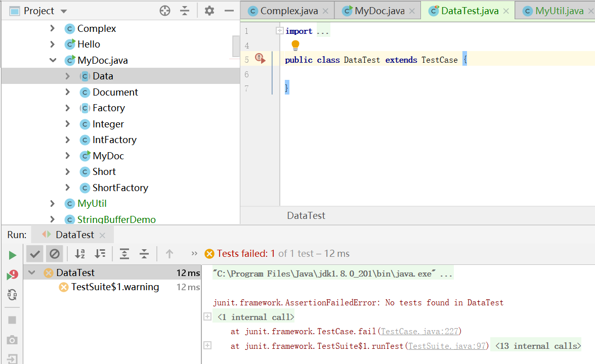Expand the Integer class node
Viewport: 595px width, 364px height.
(x=68, y=124)
